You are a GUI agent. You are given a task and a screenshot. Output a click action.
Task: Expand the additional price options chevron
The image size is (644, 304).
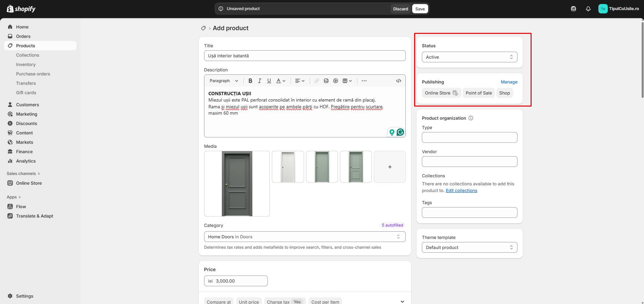[x=402, y=302]
